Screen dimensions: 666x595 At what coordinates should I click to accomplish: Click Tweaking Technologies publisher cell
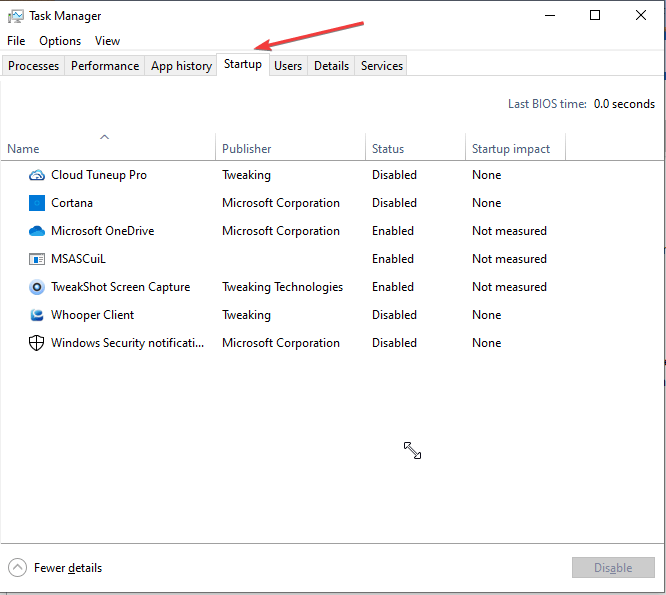click(x=282, y=287)
